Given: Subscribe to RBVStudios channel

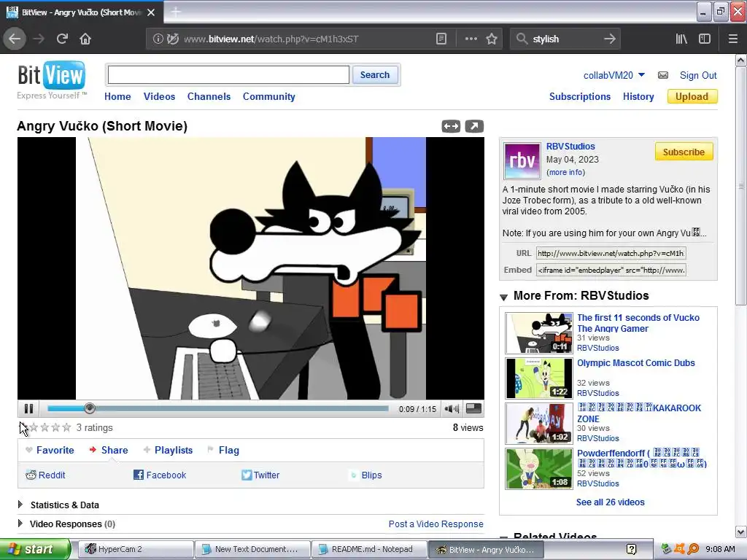Looking at the screenshot, I should [x=684, y=152].
